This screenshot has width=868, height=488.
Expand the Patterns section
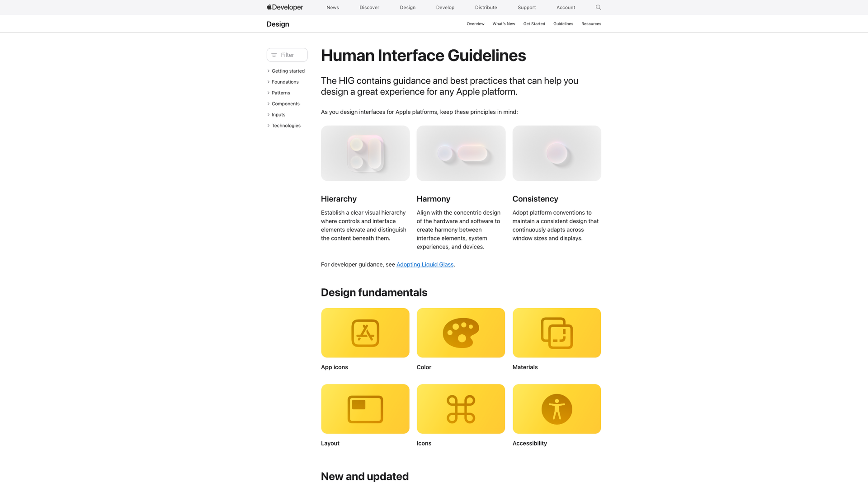click(x=281, y=93)
